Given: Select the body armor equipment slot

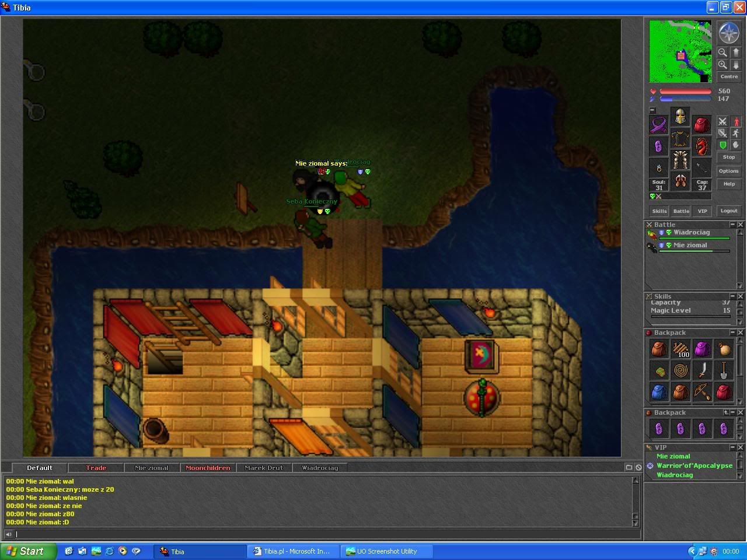Looking at the screenshot, I should coord(680,138).
